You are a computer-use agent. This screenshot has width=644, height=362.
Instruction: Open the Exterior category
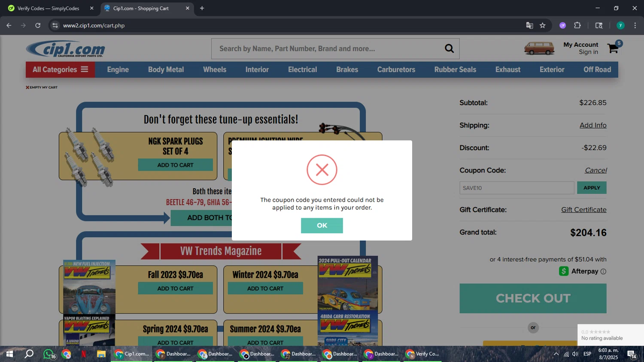[x=552, y=69]
